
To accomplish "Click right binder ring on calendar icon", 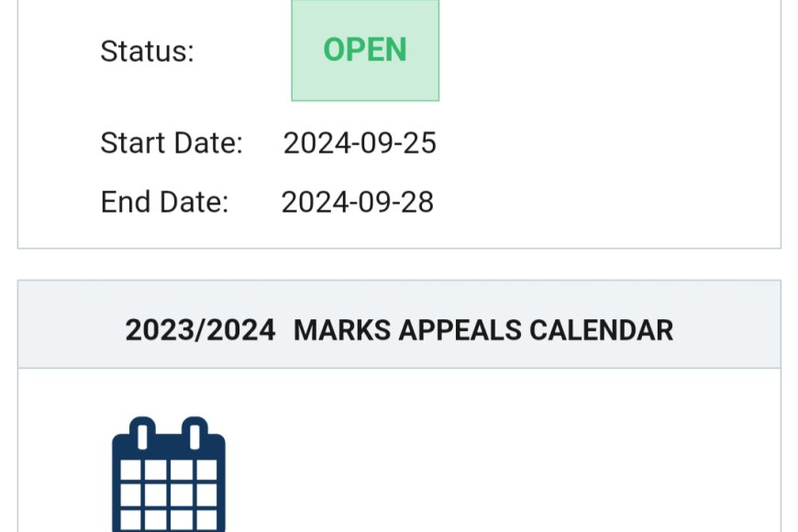I will [194, 433].
